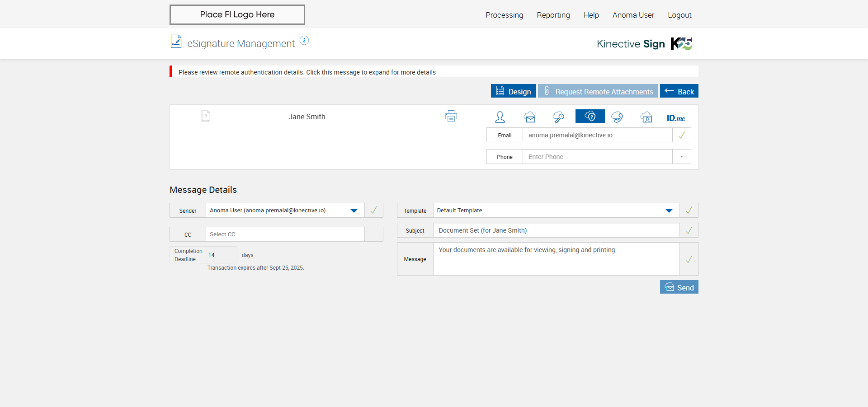Click the info icon beside eSignature Management
Image resolution: width=868 pixels, height=407 pixels.
(304, 41)
